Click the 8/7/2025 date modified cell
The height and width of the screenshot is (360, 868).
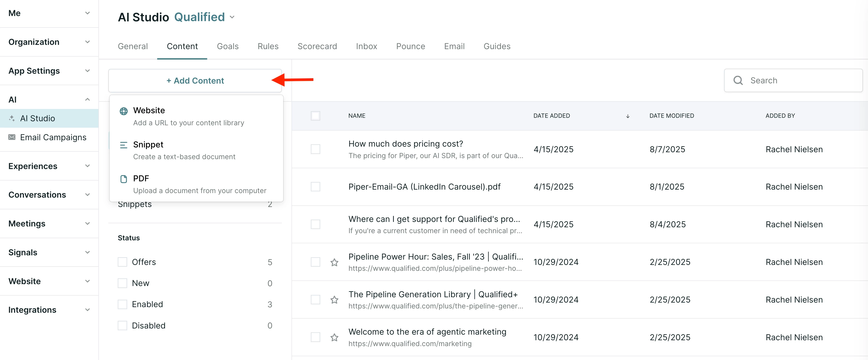[x=667, y=149]
